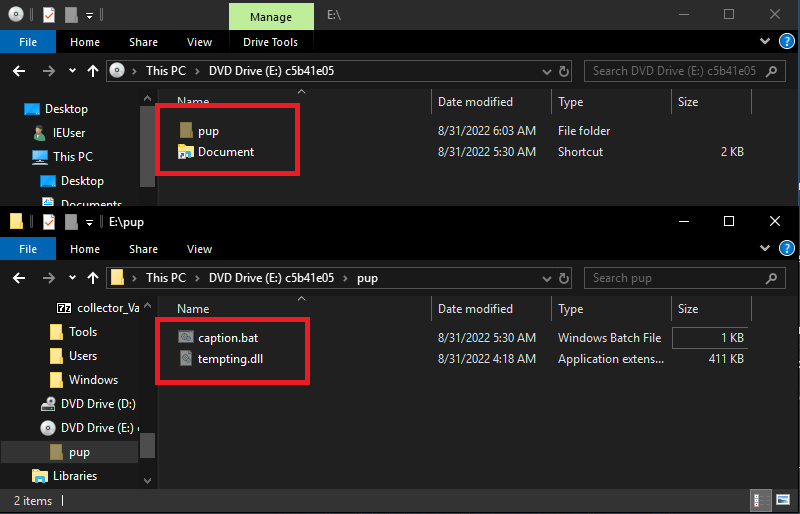
Task: Open recent locations dropdown in E:\pup window
Action: tap(72, 278)
